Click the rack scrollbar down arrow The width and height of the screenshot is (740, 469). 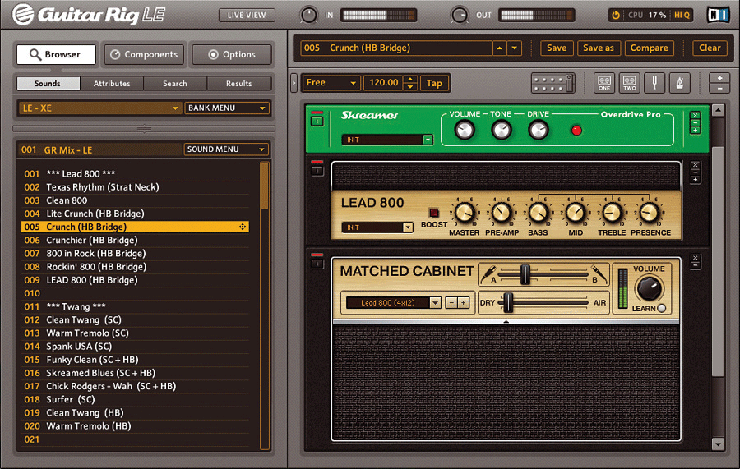pos(718,444)
